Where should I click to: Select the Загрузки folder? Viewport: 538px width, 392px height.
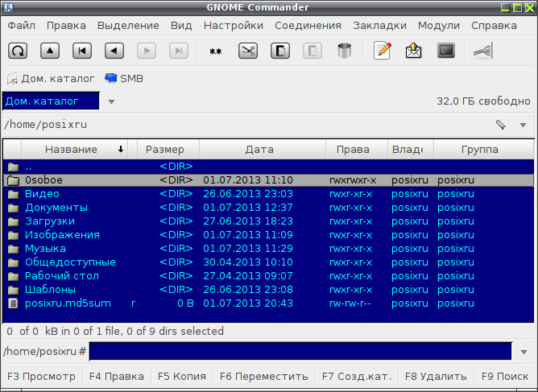(x=268, y=221)
